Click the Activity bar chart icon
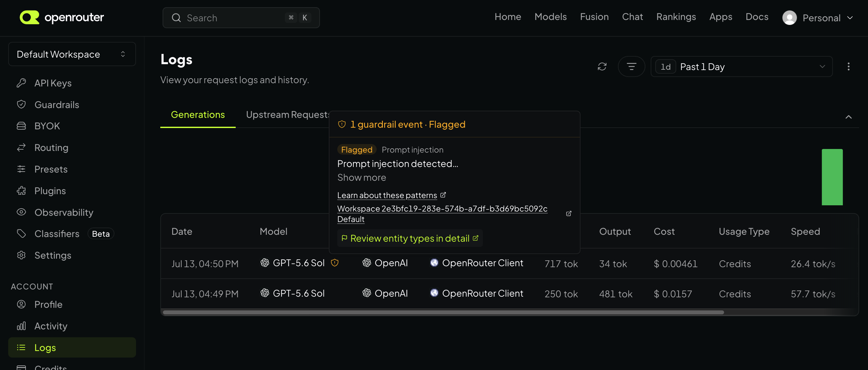The height and width of the screenshot is (370, 868). click(x=21, y=326)
